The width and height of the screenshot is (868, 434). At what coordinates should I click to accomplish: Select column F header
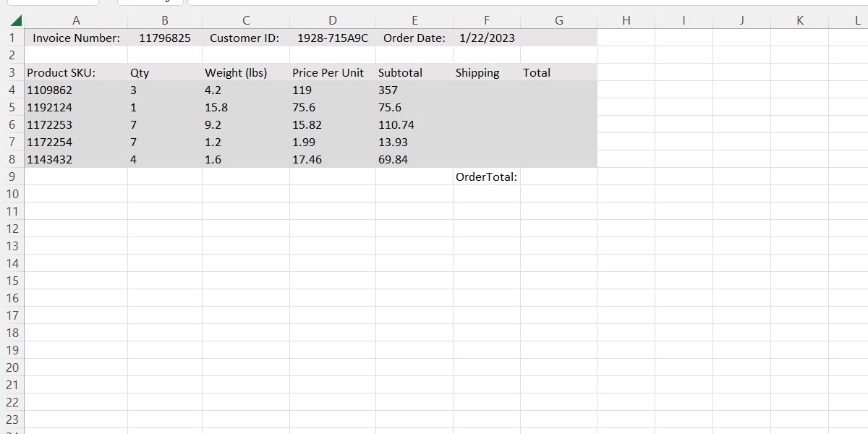pos(487,20)
